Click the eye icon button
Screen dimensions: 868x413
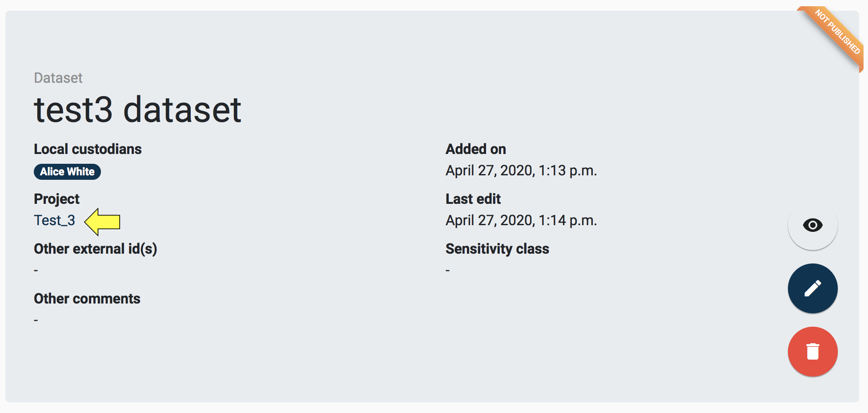[x=812, y=225]
